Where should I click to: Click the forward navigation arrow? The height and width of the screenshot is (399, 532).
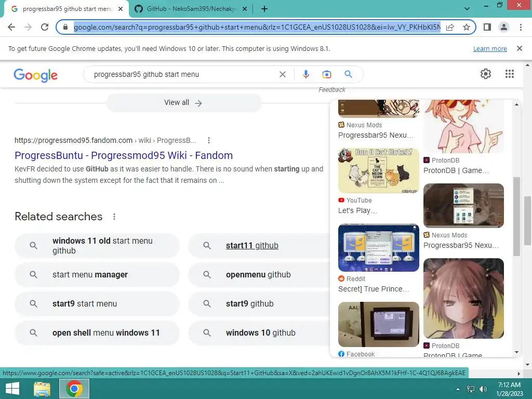coord(28,27)
